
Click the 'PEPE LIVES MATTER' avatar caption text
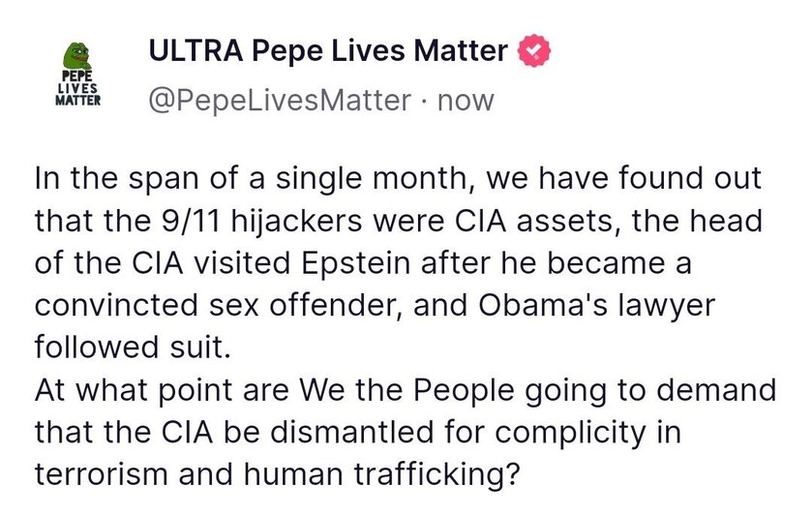pyautogui.click(x=78, y=89)
